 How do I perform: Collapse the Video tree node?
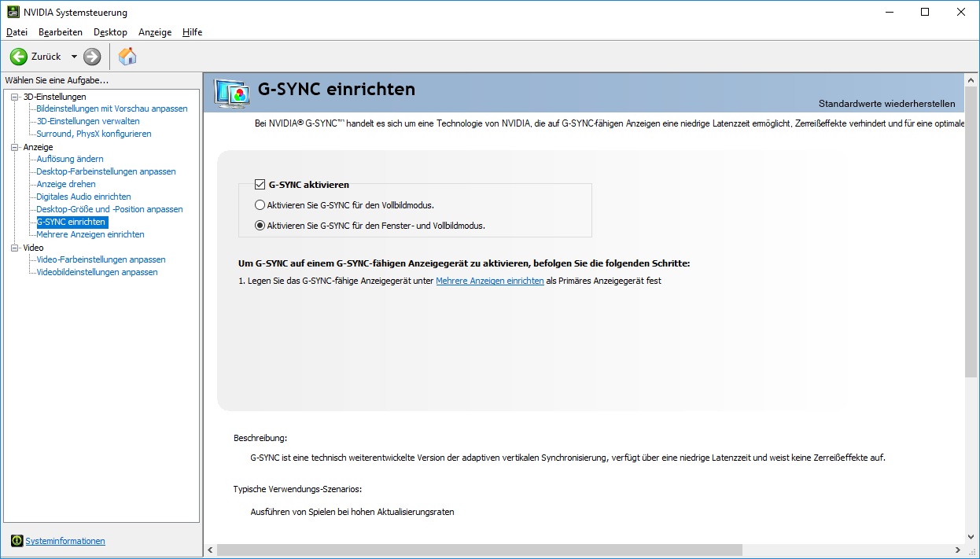point(14,248)
